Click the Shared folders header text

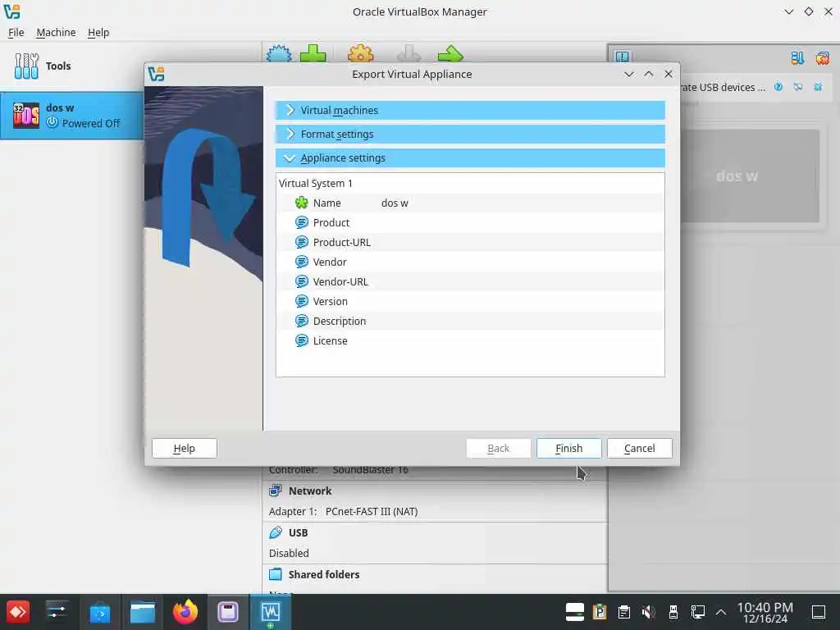point(324,574)
